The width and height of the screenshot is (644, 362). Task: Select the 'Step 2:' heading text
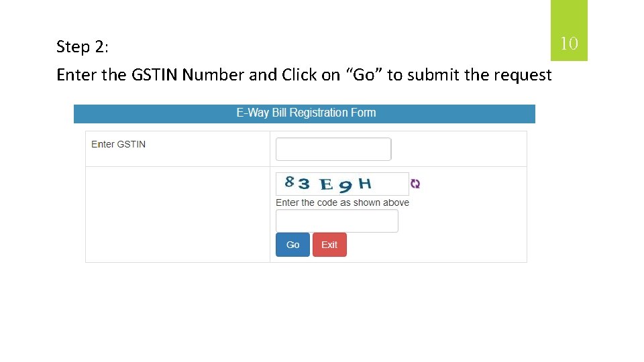coord(83,46)
